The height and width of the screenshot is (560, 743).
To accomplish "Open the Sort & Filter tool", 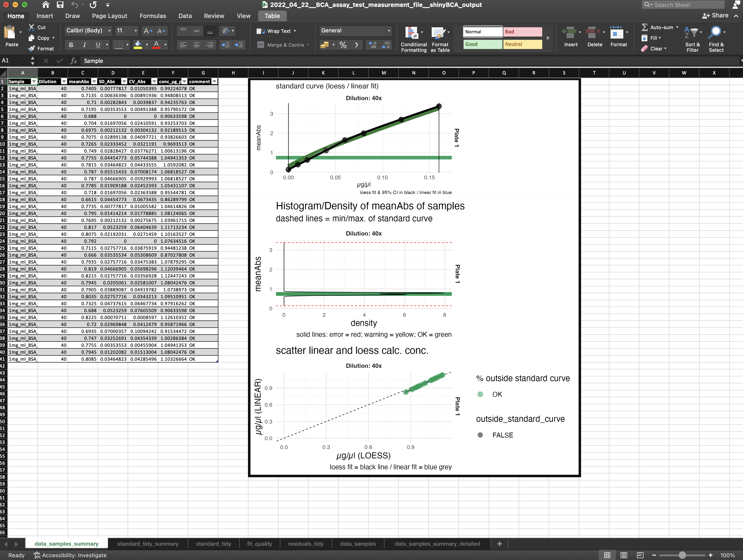I will tap(691, 33).
